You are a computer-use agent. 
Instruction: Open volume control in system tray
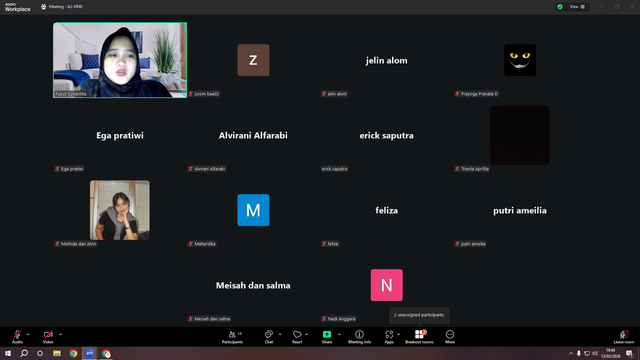click(595, 353)
